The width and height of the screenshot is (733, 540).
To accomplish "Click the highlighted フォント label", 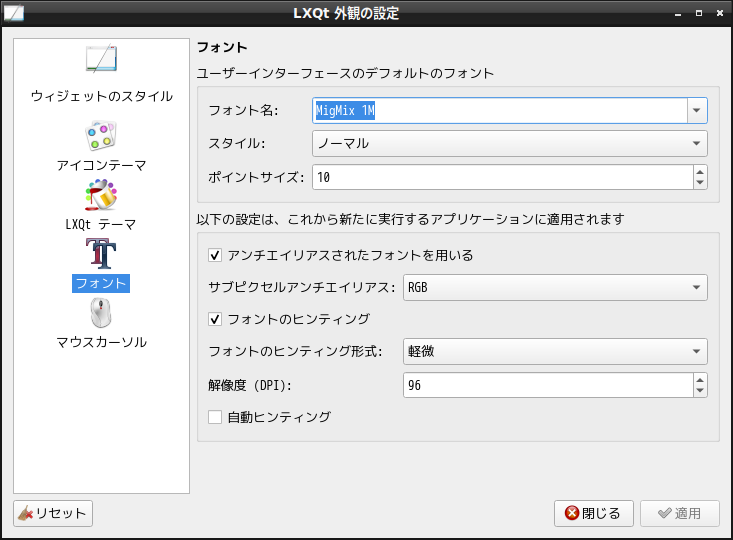I will [101, 283].
